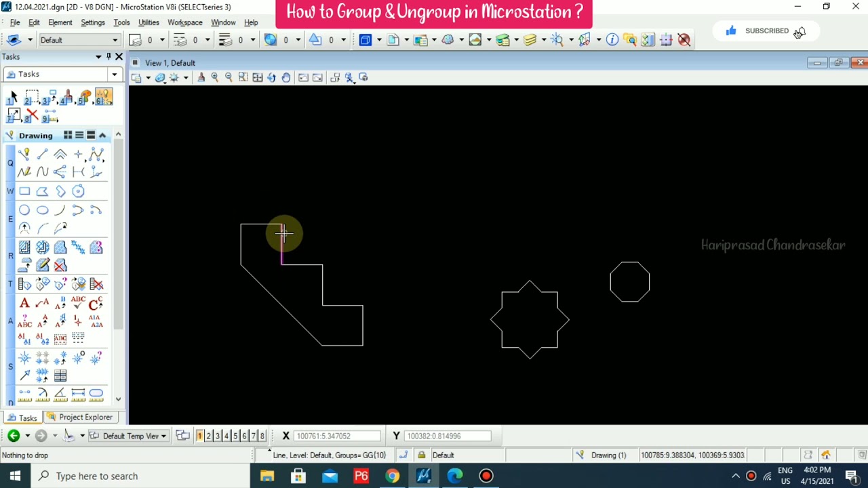Open the Utilities menu
The image size is (868, 488).
pyautogui.click(x=149, y=22)
